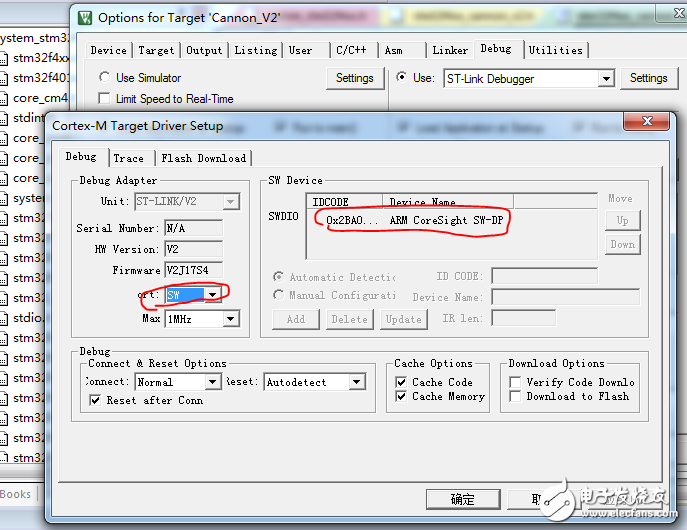This screenshot has height=530, width=687.
Task: Enable Verify Code Download option
Action: [x=515, y=382]
